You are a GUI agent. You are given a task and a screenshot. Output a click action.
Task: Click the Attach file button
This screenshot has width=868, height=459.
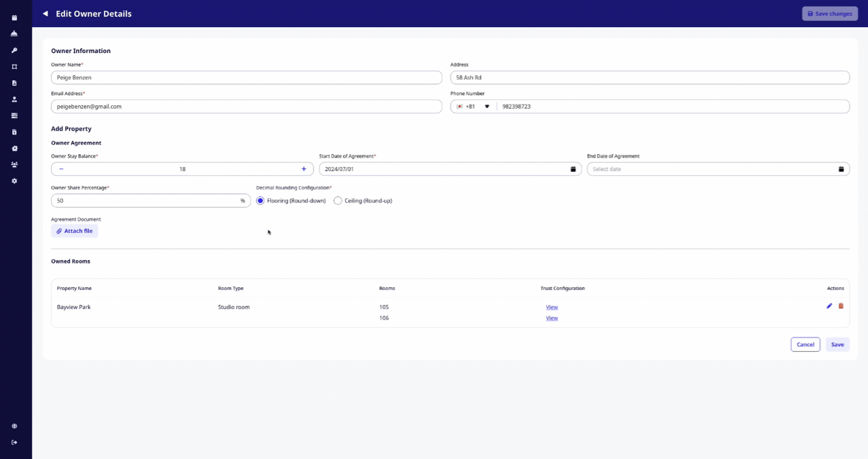pos(75,232)
